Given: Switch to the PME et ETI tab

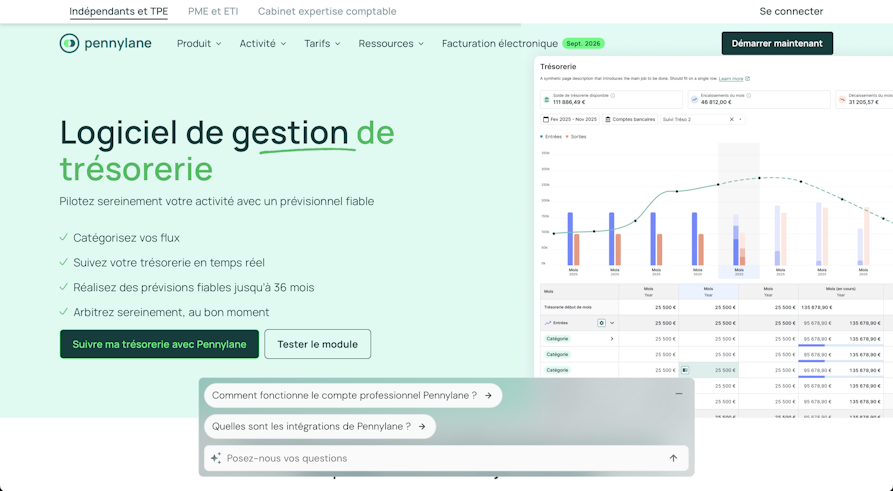Looking at the screenshot, I should (x=213, y=11).
